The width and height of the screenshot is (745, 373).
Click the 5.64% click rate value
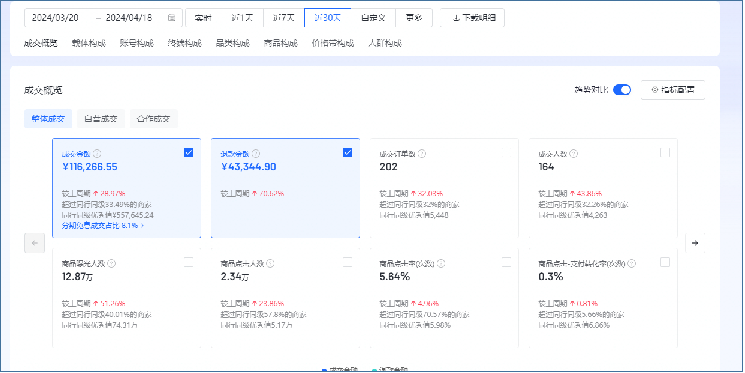click(395, 276)
